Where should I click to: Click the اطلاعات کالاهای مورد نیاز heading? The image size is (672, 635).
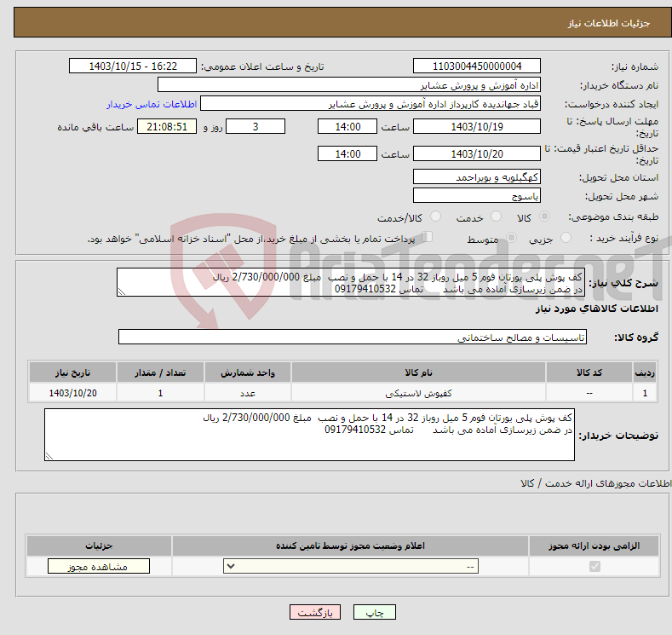(x=596, y=309)
